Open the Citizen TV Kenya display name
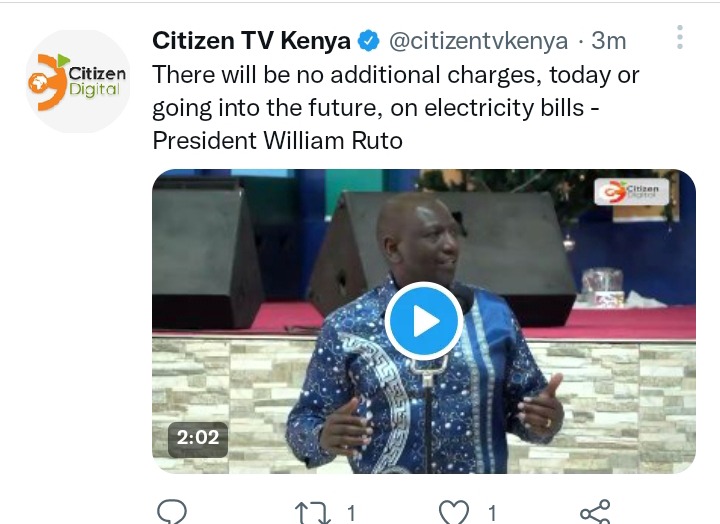 (x=251, y=41)
